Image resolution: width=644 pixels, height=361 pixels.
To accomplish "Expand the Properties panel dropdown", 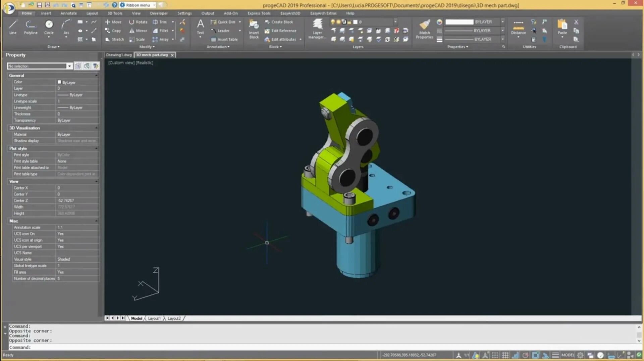I will point(458,47).
